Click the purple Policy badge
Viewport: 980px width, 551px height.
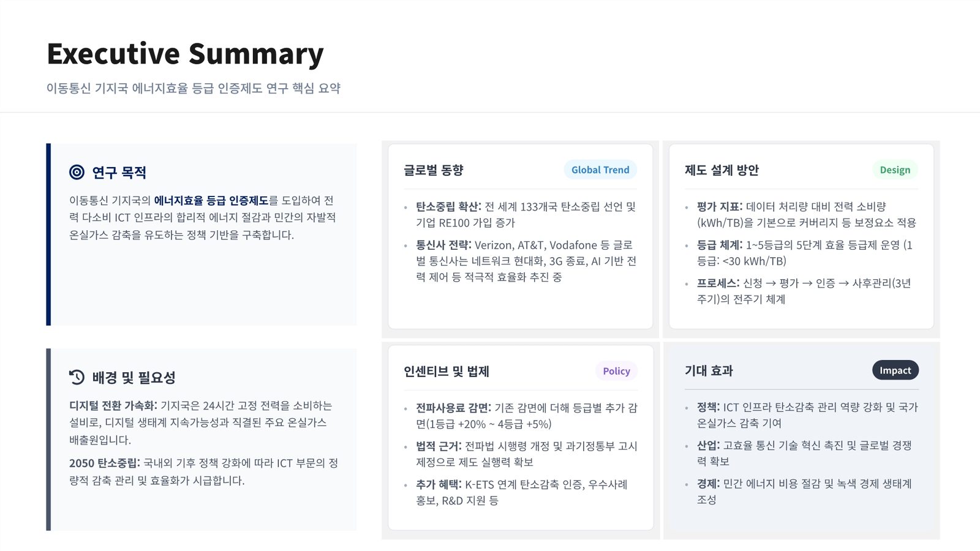point(616,371)
